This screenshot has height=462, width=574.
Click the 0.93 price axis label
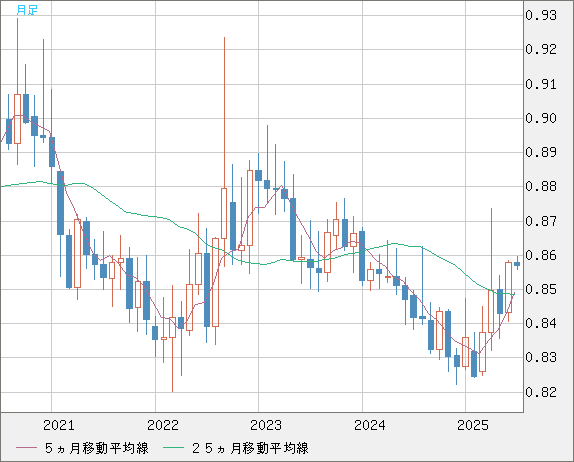pyautogui.click(x=541, y=15)
